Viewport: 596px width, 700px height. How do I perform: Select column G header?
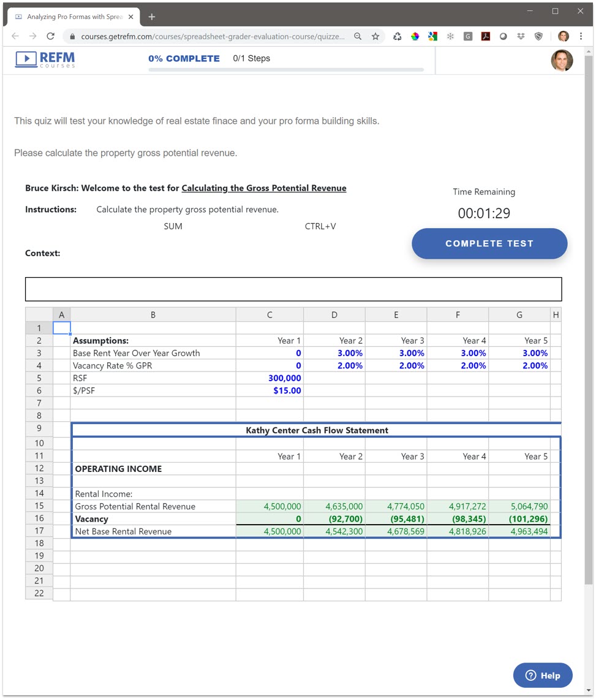pyautogui.click(x=519, y=314)
